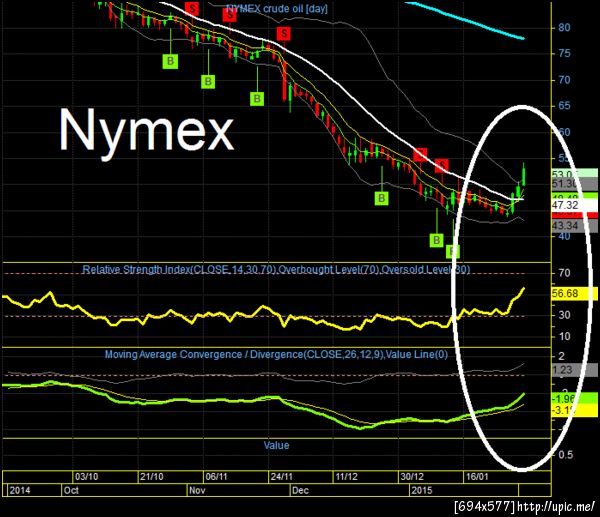Click the RSI axis label 10

pos(565,336)
